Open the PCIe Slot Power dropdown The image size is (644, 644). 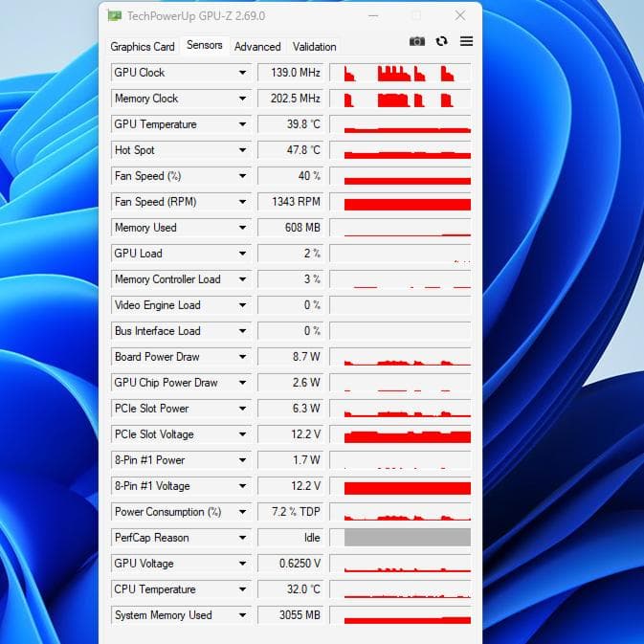tap(243, 409)
